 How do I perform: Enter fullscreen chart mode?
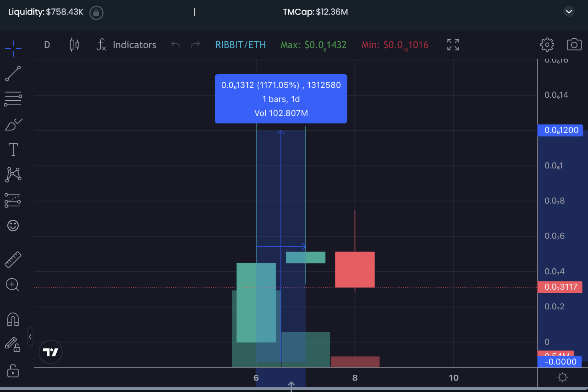(453, 45)
